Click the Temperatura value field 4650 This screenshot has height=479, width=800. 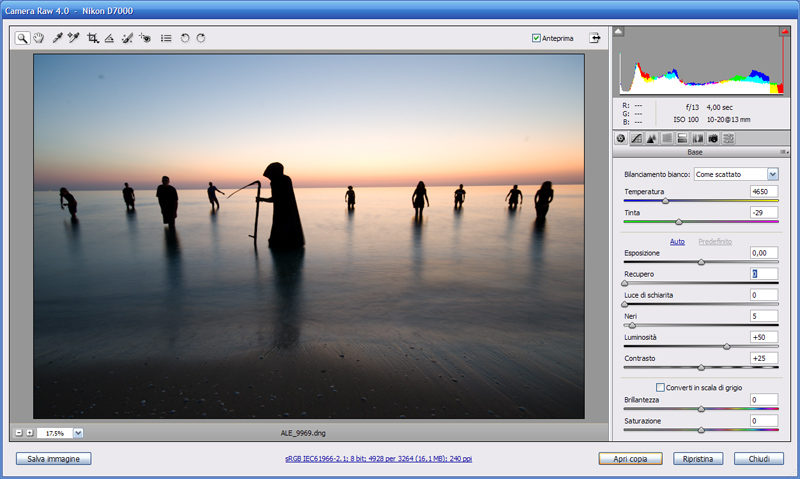(x=764, y=192)
